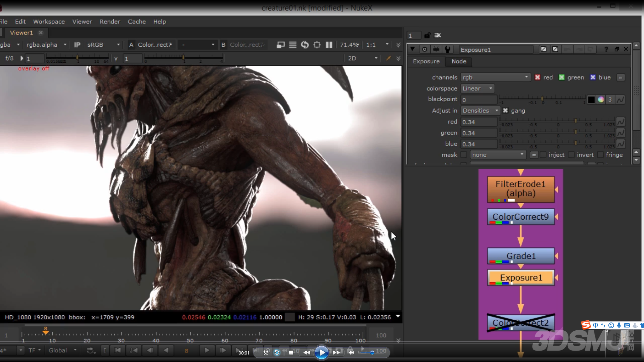This screenshot has height=362, width=644.
Task: Open the Global frame range dropdown
Action: tap(63, 350)
